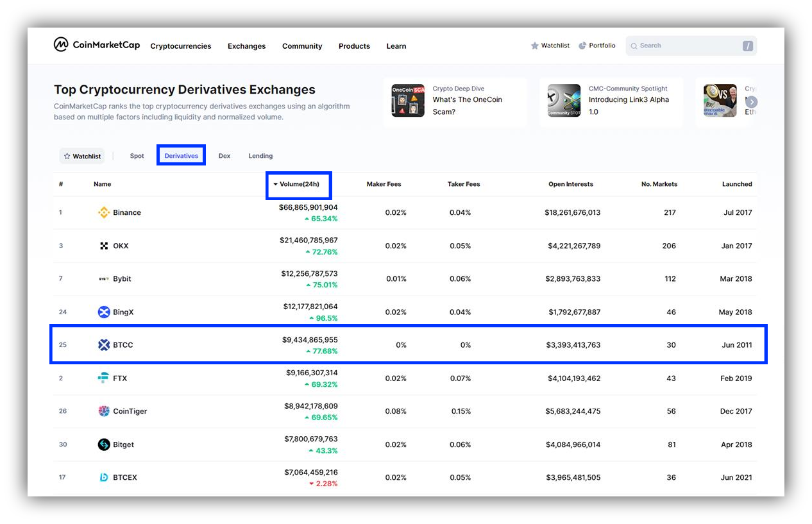
Task: Switch to the Lending tab
Action: 260,156
